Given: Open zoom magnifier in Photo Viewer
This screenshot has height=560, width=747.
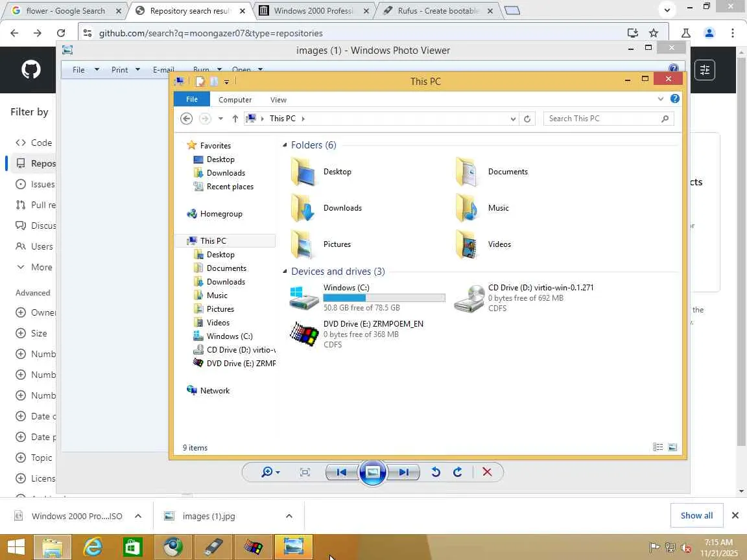Looking at the screenshot, I should 270,472.
